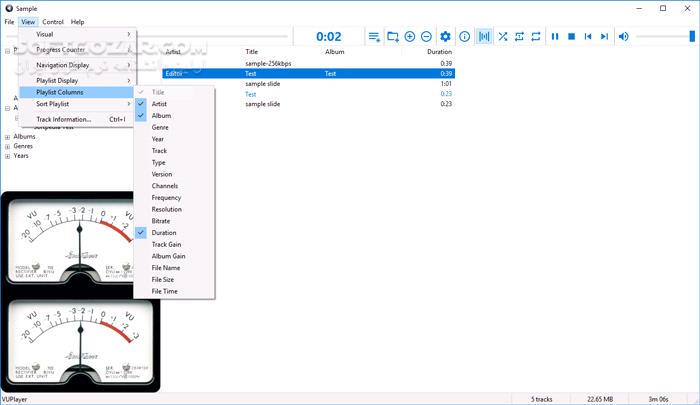Image resolution: width=700 pixels, height=405 pixels.
Task: Select the File Size column entry
Action: (x=165, y=279)
